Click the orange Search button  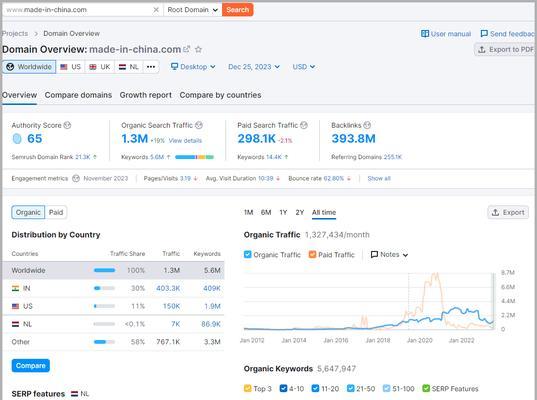tap(238, 10)
